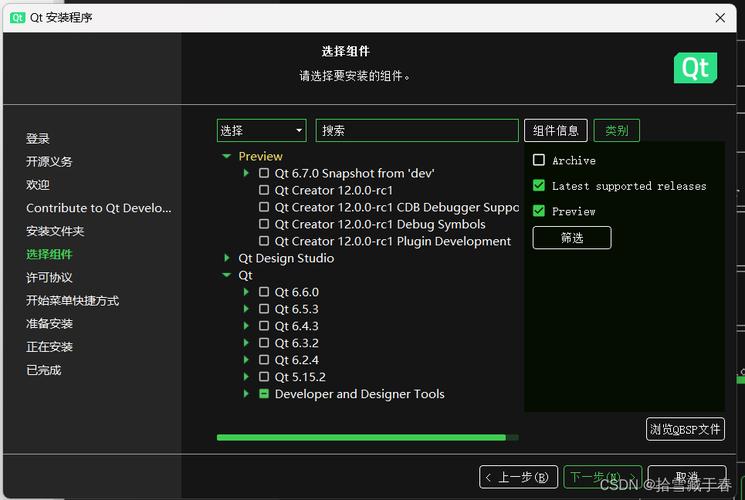
Task: Select the 选择组件 step in sidebar
Action: click(x=49, y=254)
